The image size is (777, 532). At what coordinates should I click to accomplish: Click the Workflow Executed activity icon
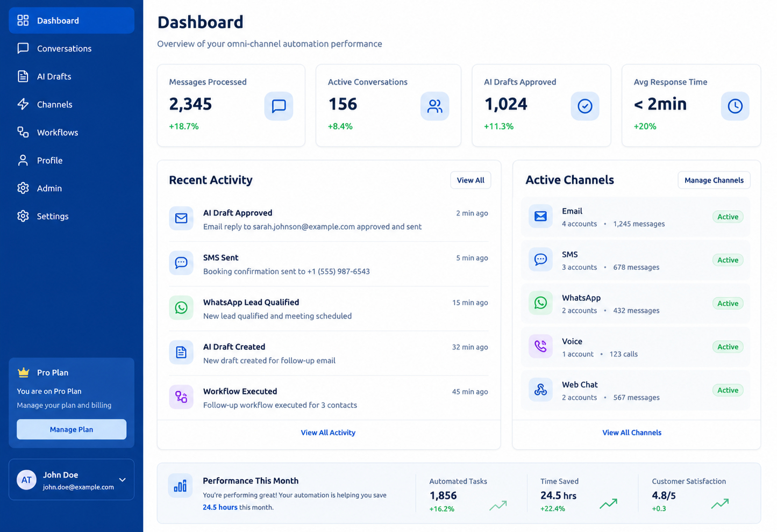(181, 397)
